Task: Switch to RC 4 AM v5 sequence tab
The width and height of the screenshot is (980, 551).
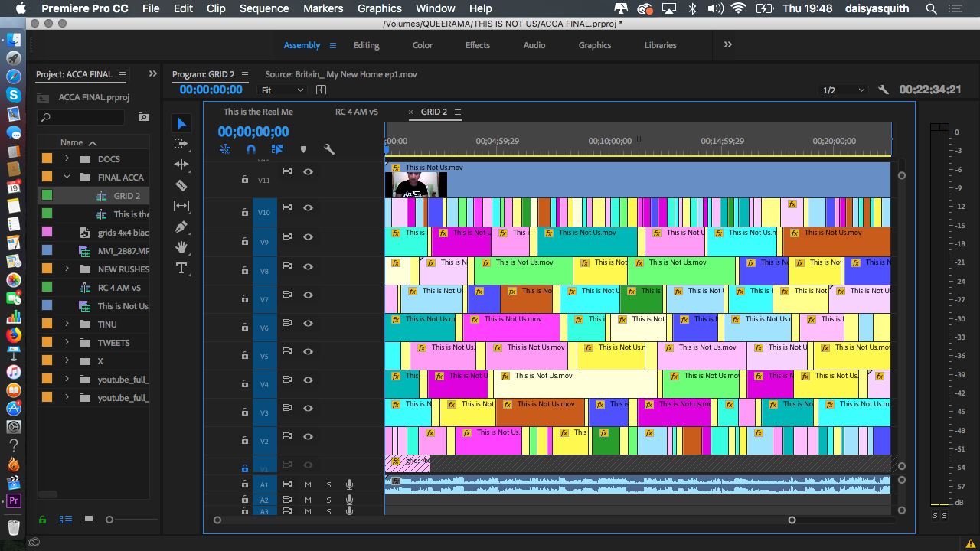Action: tap(357, 112)
